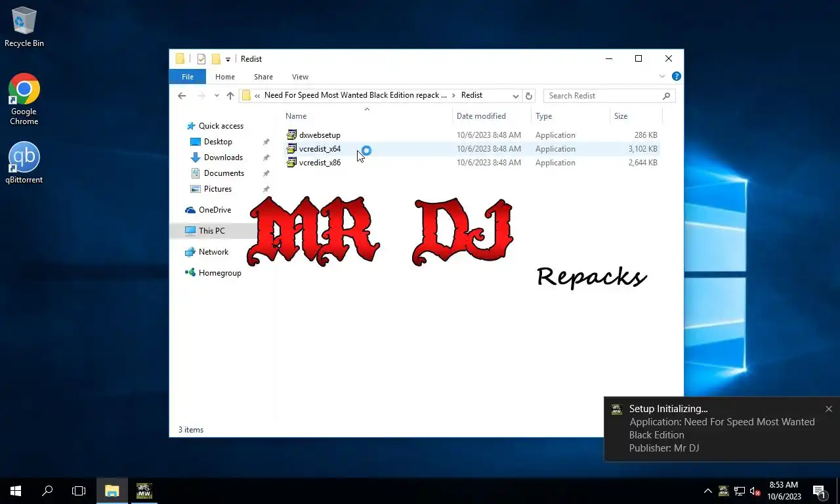The image size is (840, 504).
Task: Open Task View on the taskbar
Action: [x=79, y=491]
